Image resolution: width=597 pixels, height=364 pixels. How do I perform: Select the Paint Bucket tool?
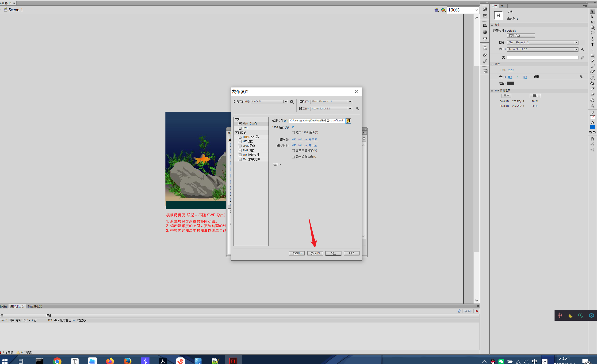pos(592,83)
